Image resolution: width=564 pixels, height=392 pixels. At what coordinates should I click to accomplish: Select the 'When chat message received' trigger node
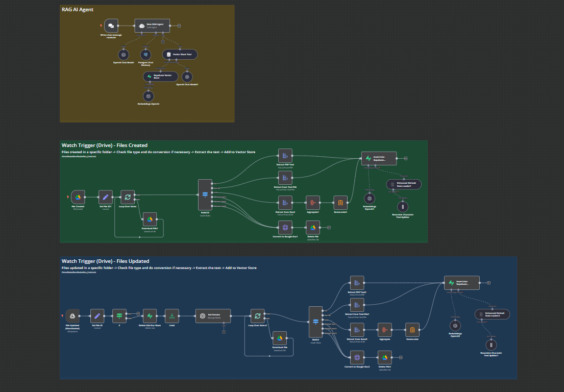[111, 26]
